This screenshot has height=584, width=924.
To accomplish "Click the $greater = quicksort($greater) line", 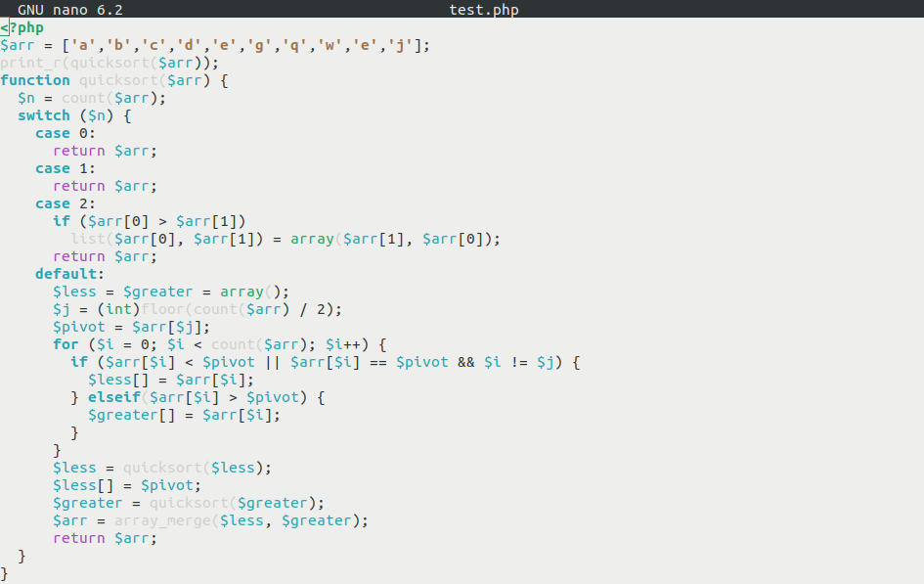I will tap(189, 504).
